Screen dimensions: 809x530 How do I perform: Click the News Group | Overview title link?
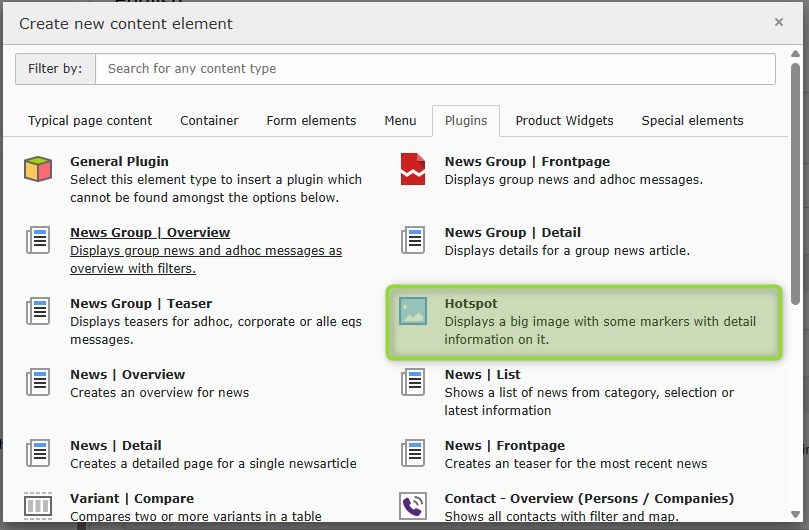click(150, 232)
